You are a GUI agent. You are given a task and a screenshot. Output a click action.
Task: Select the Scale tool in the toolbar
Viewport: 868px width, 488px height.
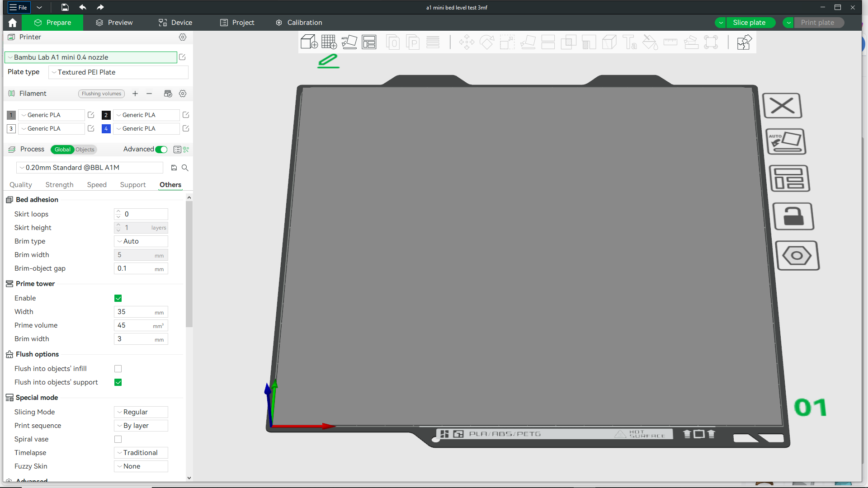coord(507,42)
